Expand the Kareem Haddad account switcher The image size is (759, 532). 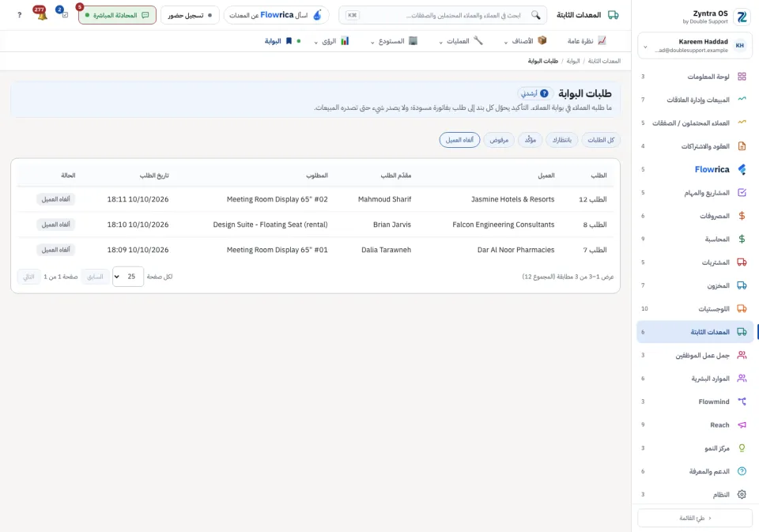(x=695, y=46)
